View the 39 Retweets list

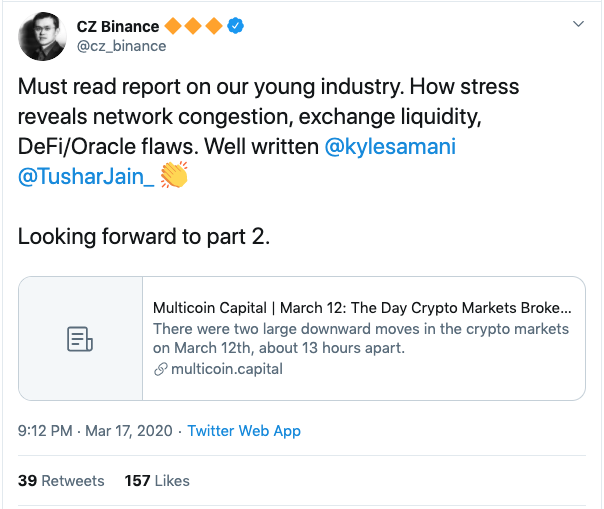[x=61, y=481]
